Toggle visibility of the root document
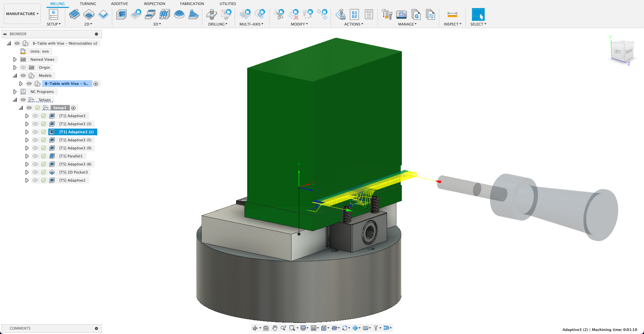This screenshot has width=644, height=334. pos(17,43)
